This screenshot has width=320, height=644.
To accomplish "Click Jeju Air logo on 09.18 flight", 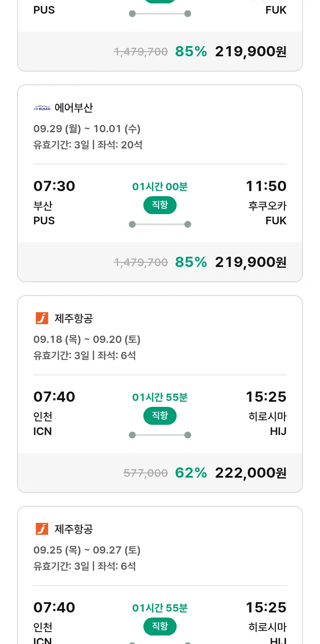I will pos(42,318).
